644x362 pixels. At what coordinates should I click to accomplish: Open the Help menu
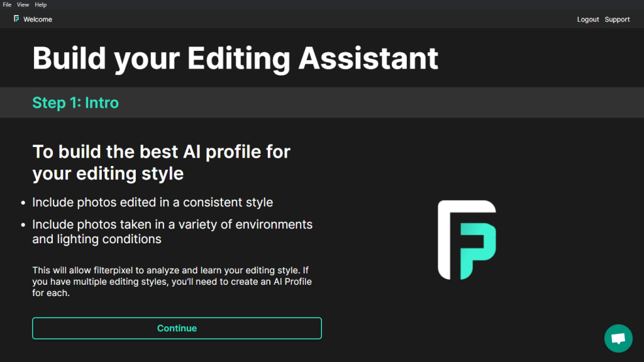(x=40, y=4)
